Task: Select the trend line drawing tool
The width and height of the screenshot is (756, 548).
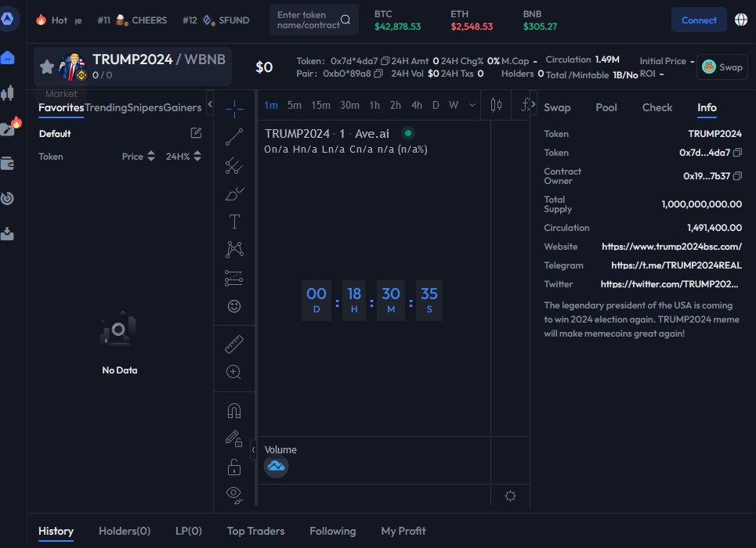Action: click(x=234, y=137)
